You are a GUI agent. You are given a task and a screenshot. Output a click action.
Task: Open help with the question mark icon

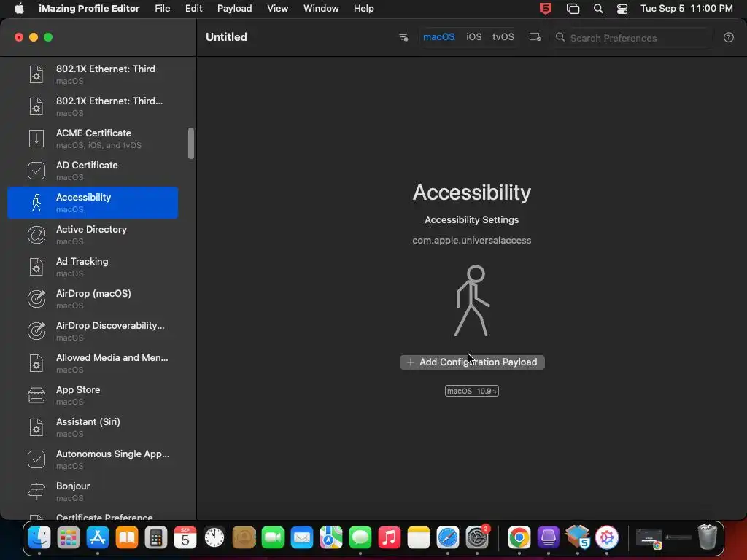pyautogui.click(x=729, y=38)
